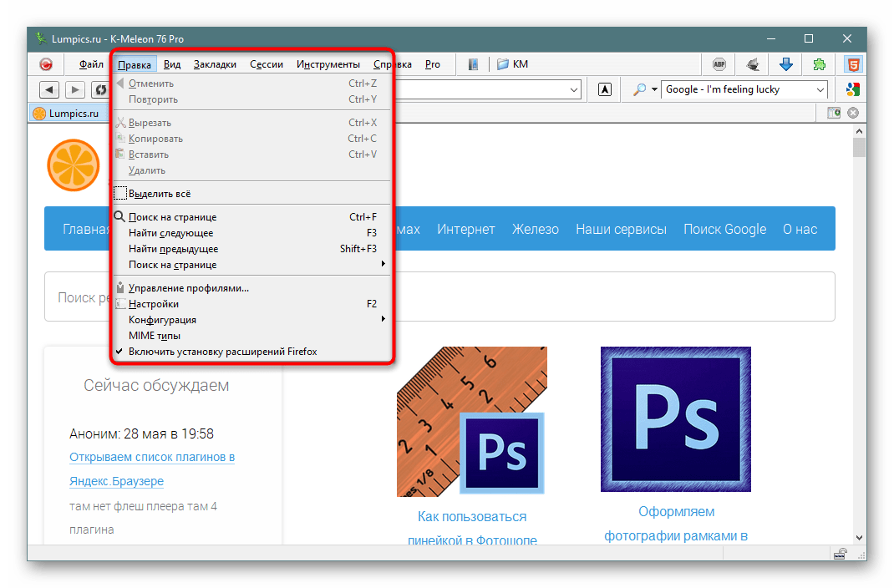Viewport: 894px width, 588px height.
Task: Close tab with the gray X icon
Action: click(x=853, y=113)
